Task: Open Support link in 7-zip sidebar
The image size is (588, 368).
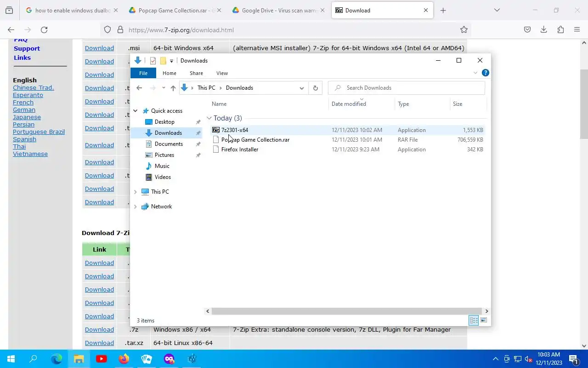Action: pos(27,49)
